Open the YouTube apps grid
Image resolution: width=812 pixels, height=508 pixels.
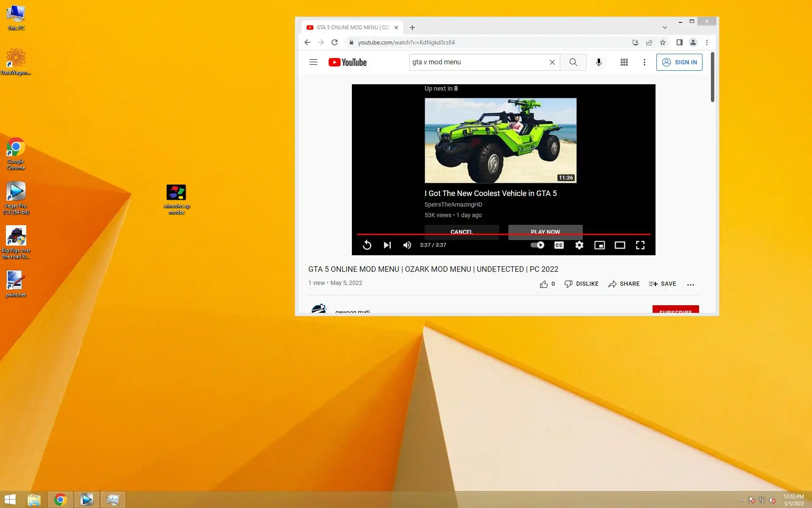[624, 62]
